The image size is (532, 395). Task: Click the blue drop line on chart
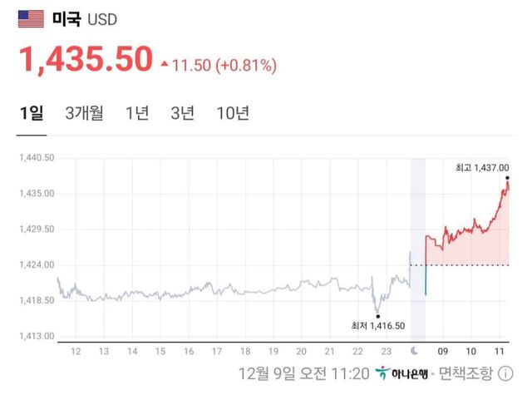[x=425, y=280]
